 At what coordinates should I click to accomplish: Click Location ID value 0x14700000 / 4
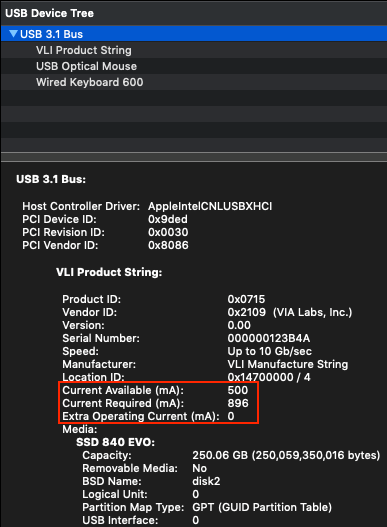point(269,377)
